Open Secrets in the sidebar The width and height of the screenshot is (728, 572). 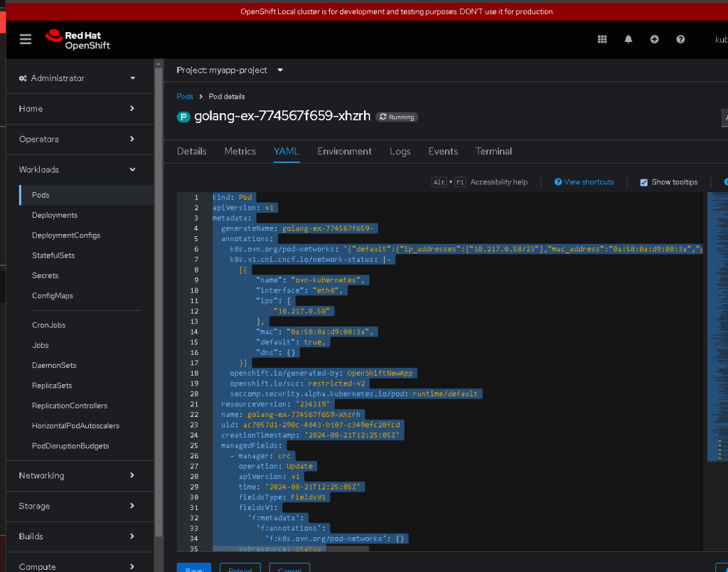click(x=45, y=275)
